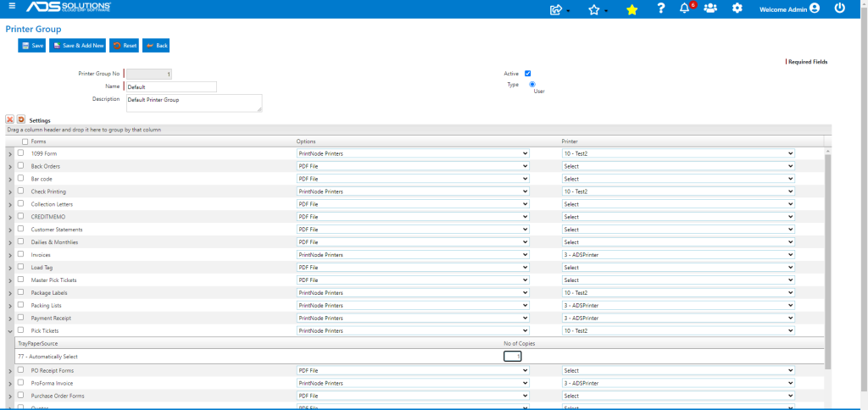Open Printer dropdown for Back Orders
The image size is (868, 410).
(x=678, y=166)
